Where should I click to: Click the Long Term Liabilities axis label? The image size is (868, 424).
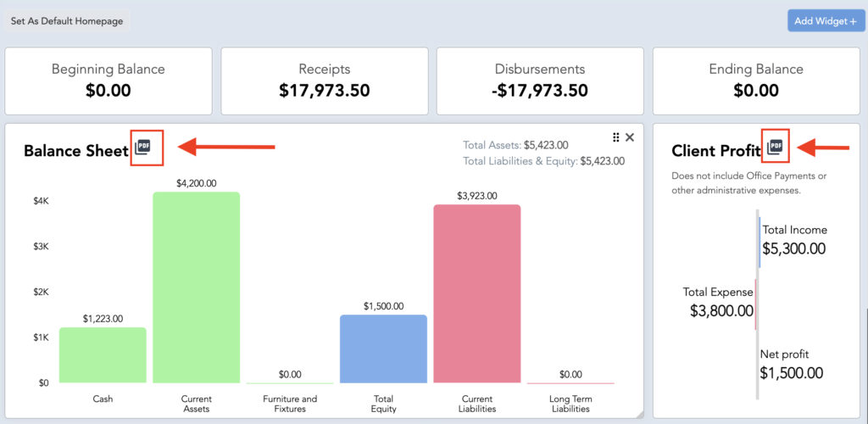tap(570, 404)
